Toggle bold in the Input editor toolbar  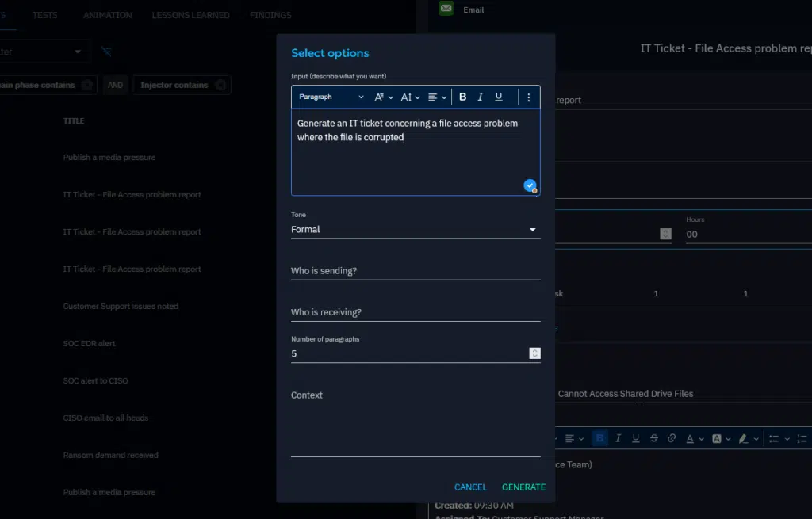463,97
